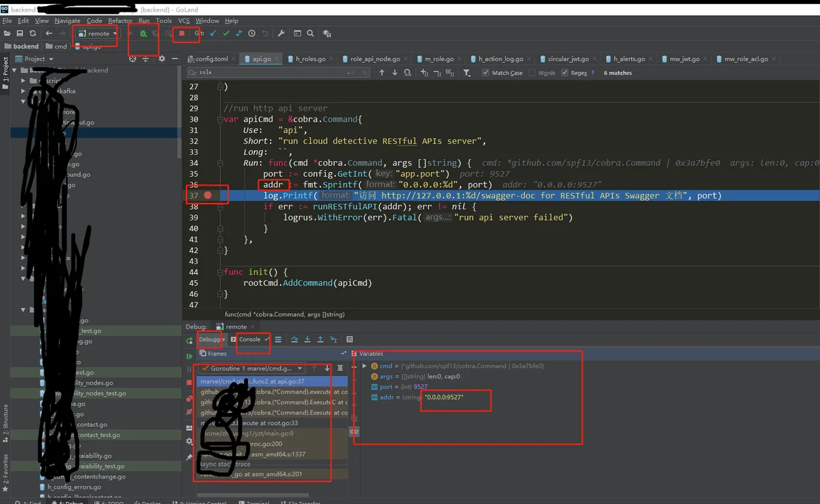Enable the Words checkbox
Image resolution: width=820 pixels, height=504 pixels.
tap(532, 73)
